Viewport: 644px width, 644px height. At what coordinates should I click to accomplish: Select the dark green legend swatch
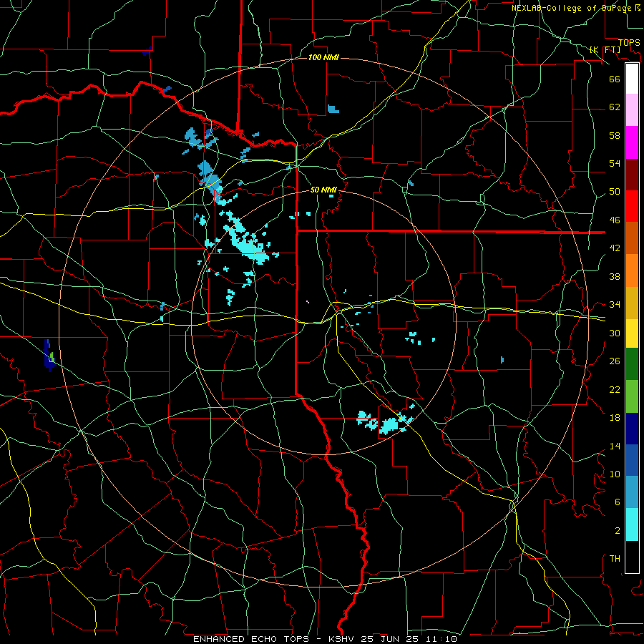[x=632, y=364]
